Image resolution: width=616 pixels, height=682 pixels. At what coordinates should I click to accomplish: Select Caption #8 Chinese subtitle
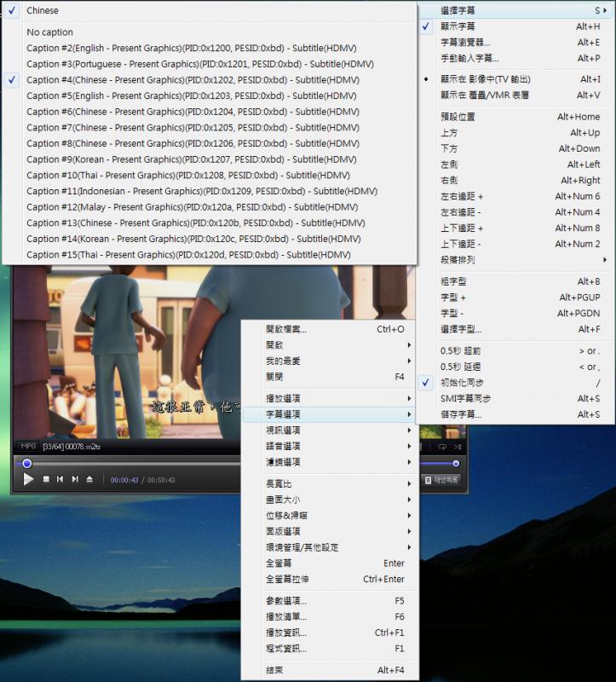tap(210, 143)
